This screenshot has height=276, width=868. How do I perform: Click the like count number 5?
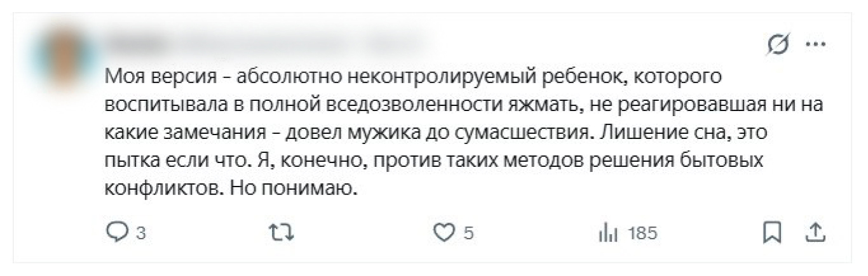[468, 234]
